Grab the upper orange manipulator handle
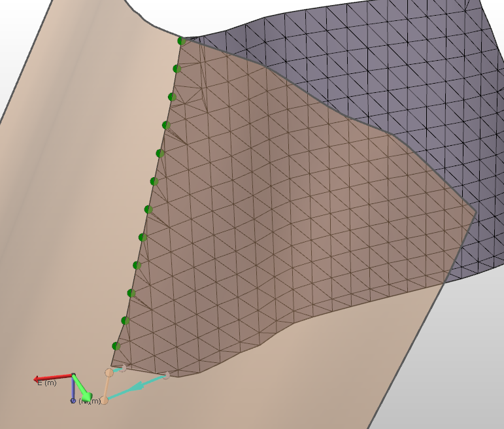Viewport: 504px width, 429px height. click(109, 373)
